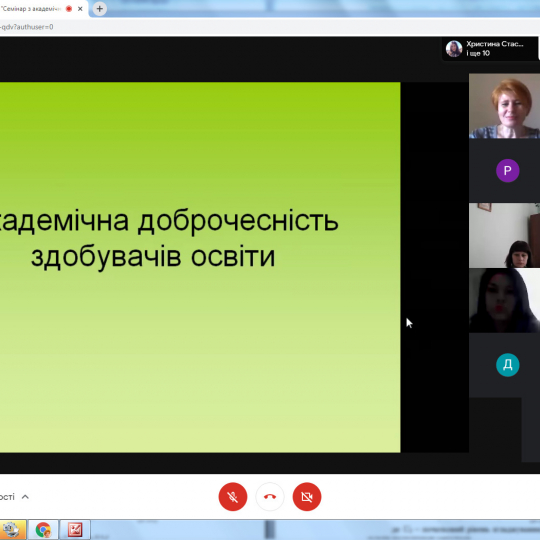Open Chrome from the Windows taskbar
The width and height of the screenshot is (540, 540).
(x=43, y=530)
